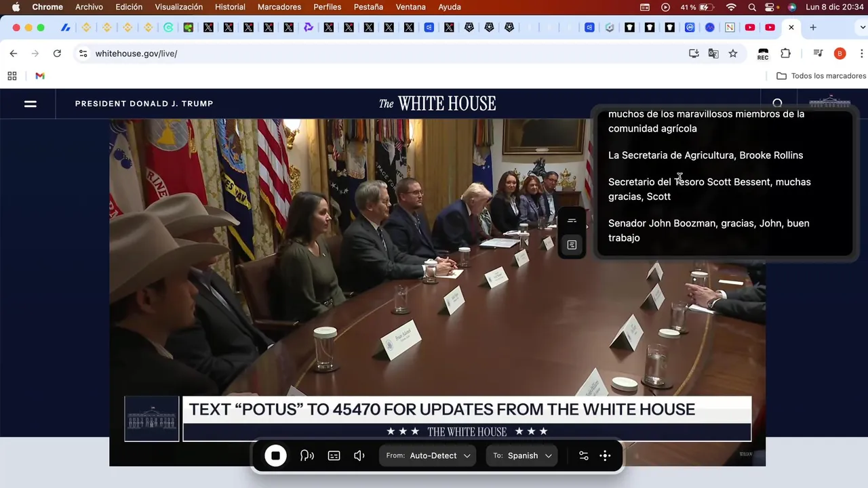The image size is (868, 488).
Task: Open the Chrome profile B avatar
Action: point(840,54)
